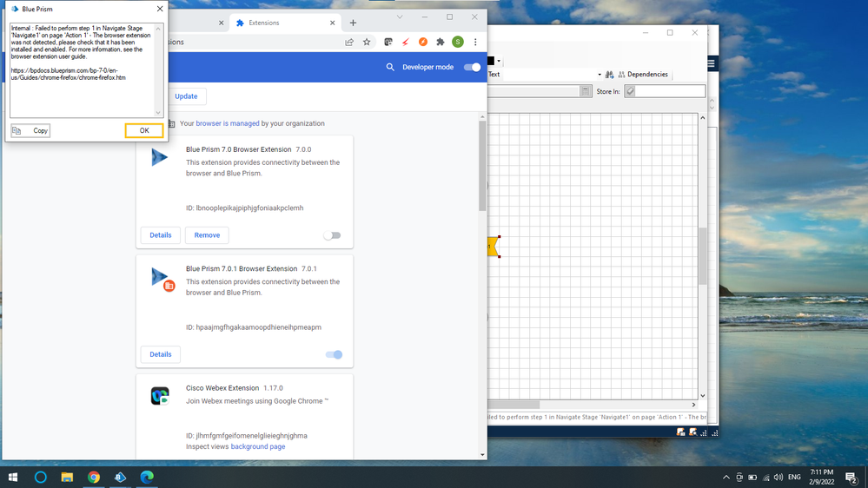The width and height of the screenshot is (868, 488).
Task: Open Chrome's three-dot menu
Action: pos(475,42)
